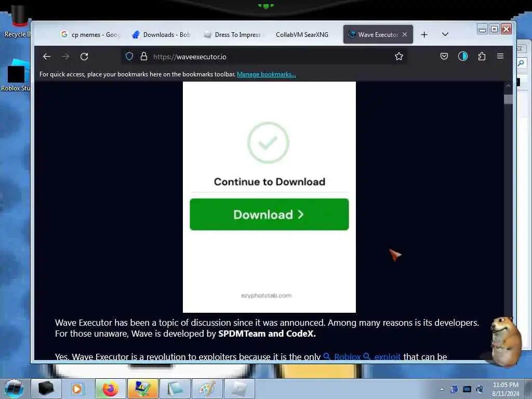Open the Roblox Studio desktop shortcut
The image size is (532, 399).
[16, 75]
